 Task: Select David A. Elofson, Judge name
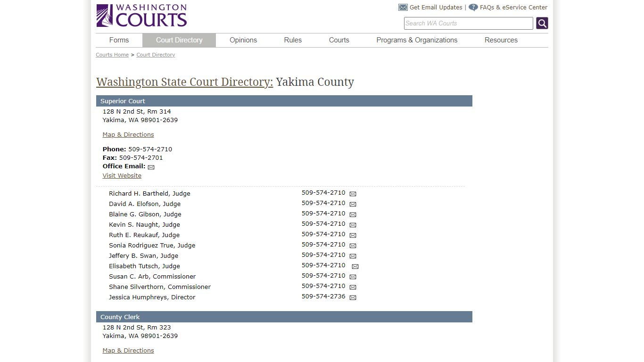pyautogui.click(x=145, y=204)
